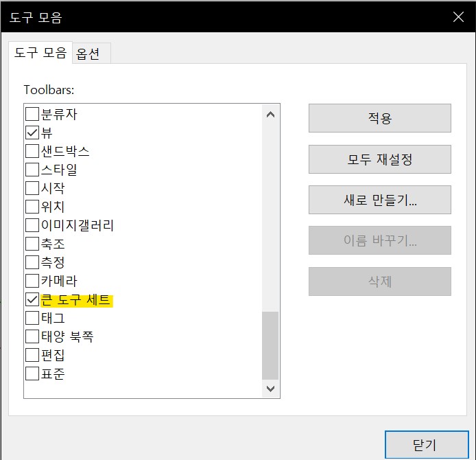Viewport: 476px width, 460px height.
Task: Turn on the 시작 toolbar checkbox
Action: [x=32, y=188]
